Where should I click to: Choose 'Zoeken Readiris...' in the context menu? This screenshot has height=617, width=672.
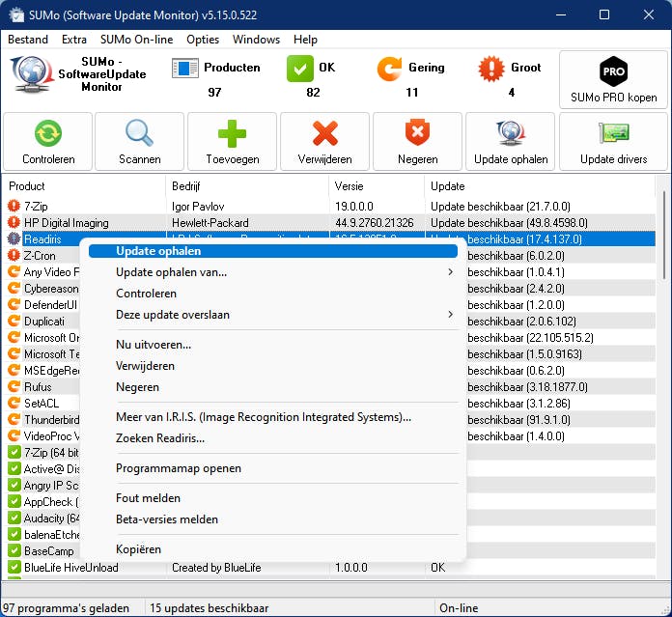pos(273,438)
